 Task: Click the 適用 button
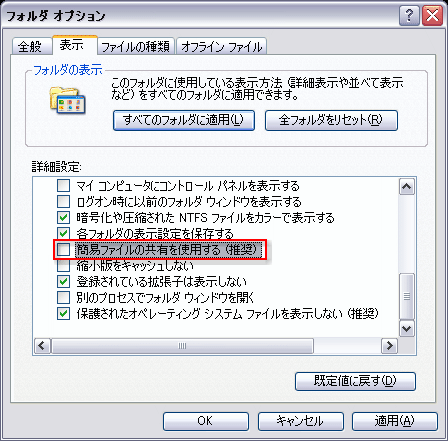395,421
